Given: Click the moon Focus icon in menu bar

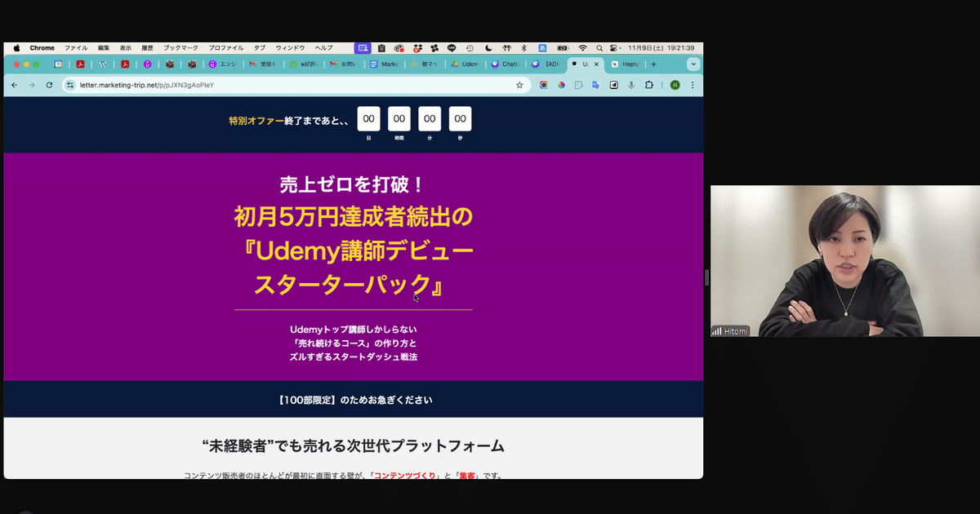Looking at the screenshot, I should tap(488, 48).
